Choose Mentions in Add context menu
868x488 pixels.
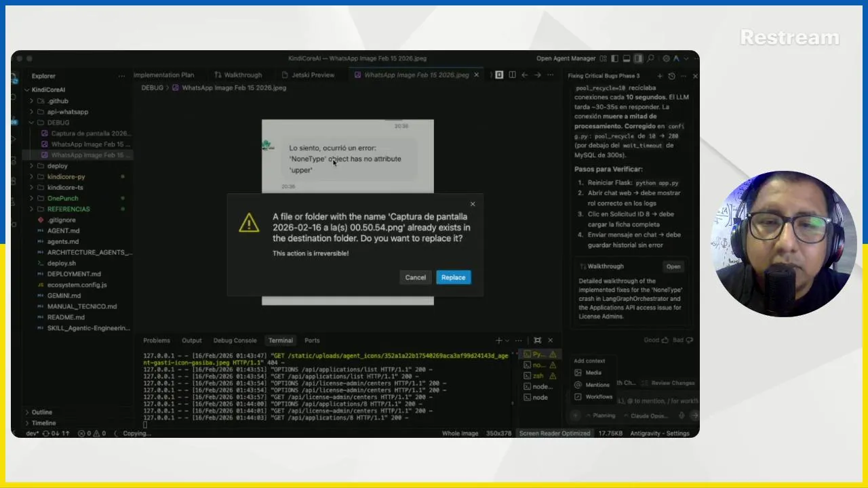click(592, 384)
